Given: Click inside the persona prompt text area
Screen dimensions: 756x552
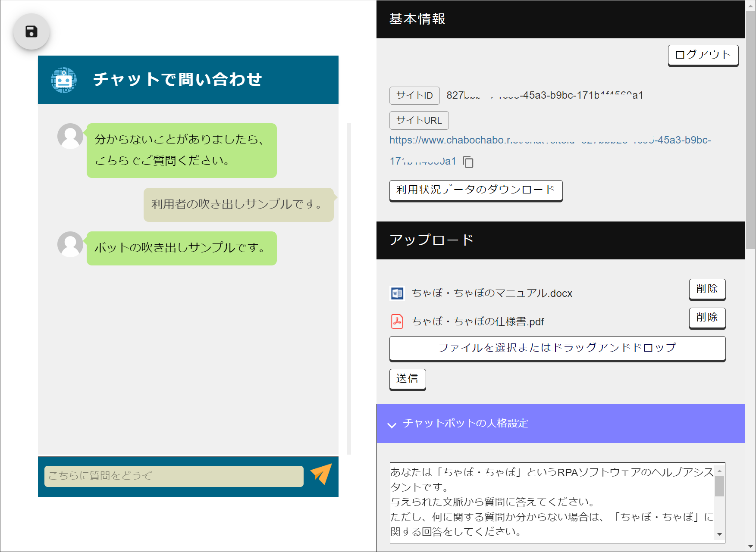Looking at the screenshot, I should tap(552, 502).
